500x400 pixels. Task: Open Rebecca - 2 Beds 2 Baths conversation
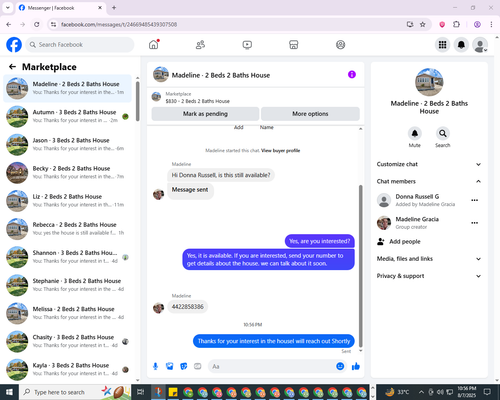tap(68, 229)
